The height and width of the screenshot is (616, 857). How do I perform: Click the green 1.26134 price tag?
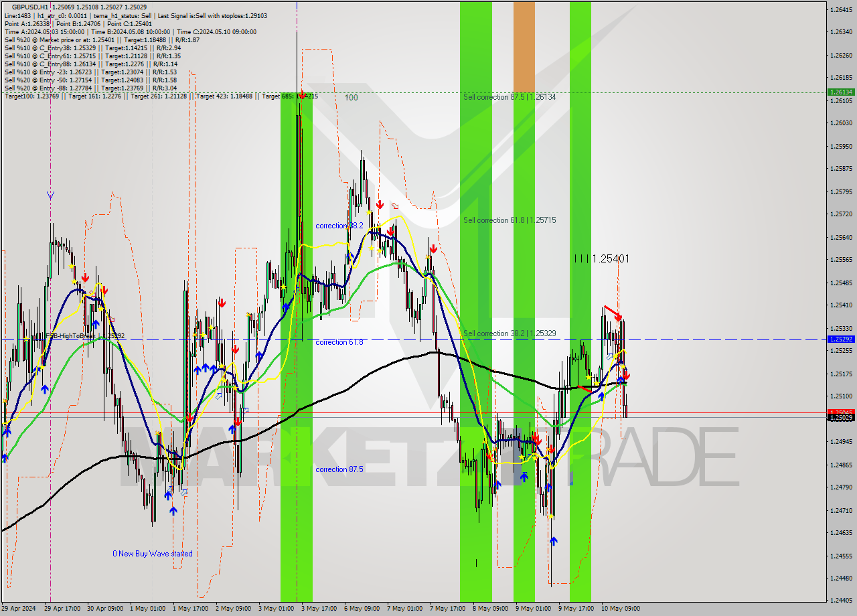(x=841, y=92)
